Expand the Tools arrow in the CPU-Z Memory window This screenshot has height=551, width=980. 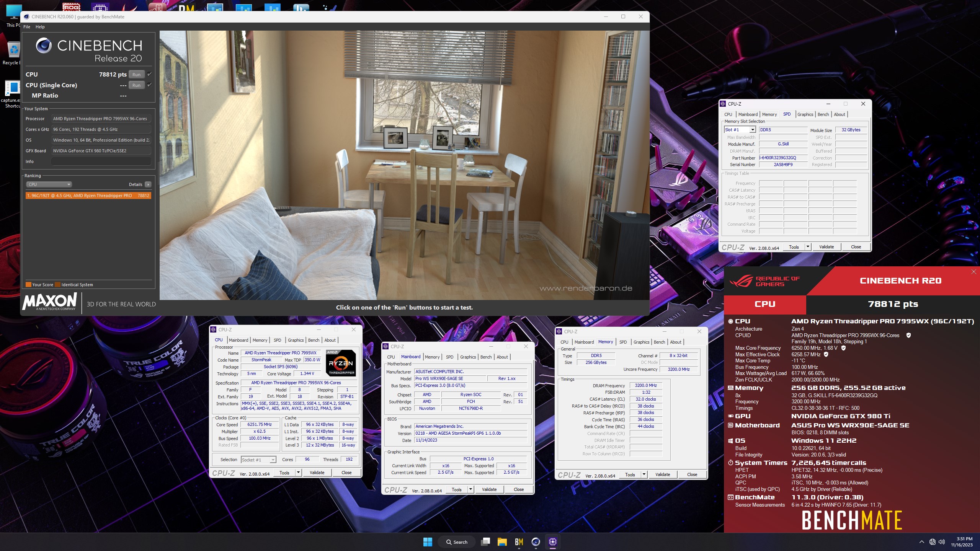coord(644,474)
